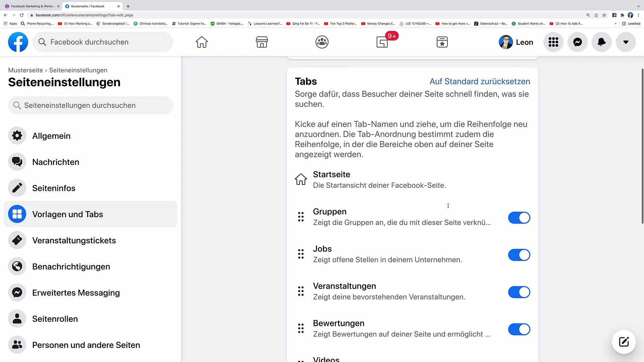This screenshot has height=362, width=644.
Task: Click the Seiteneinstellungen durchsuchen search field
Action: (91, 105)
